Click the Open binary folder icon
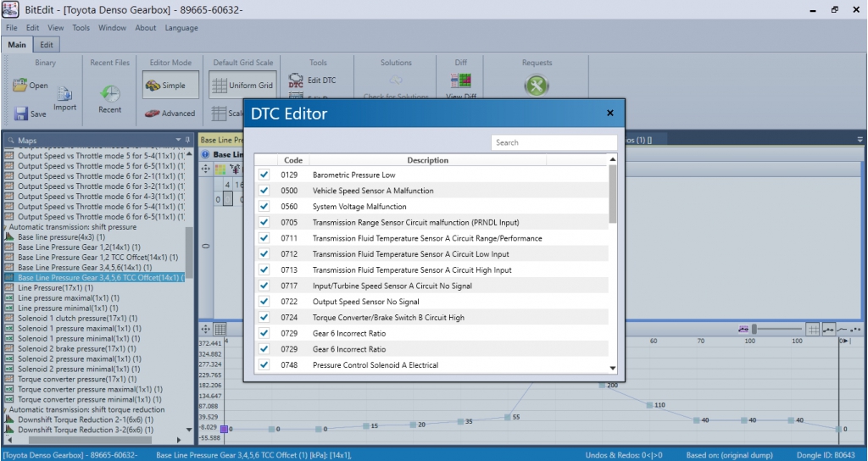The height and width of the screenshot is (461, 868). [20, 86]
